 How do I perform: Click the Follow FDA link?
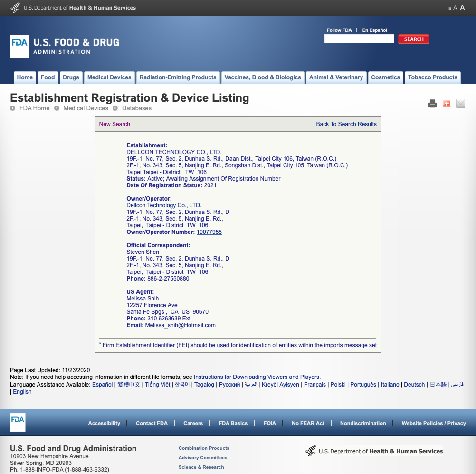339,30
